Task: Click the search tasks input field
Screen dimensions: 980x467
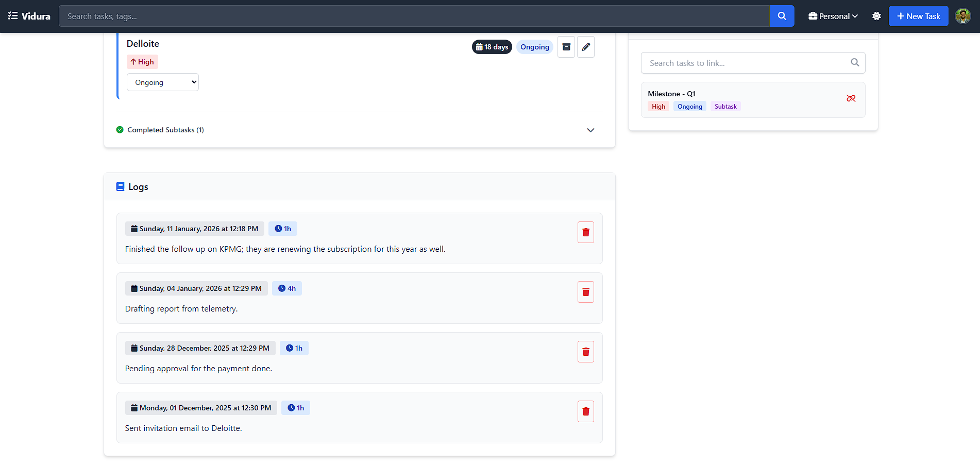Action: tap(412, 16)
